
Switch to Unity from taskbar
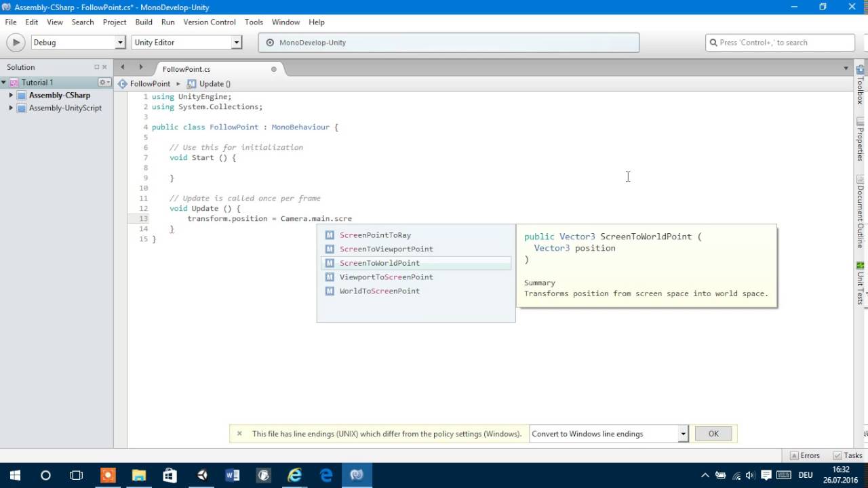pyautogui.click(x=201, y=475)
